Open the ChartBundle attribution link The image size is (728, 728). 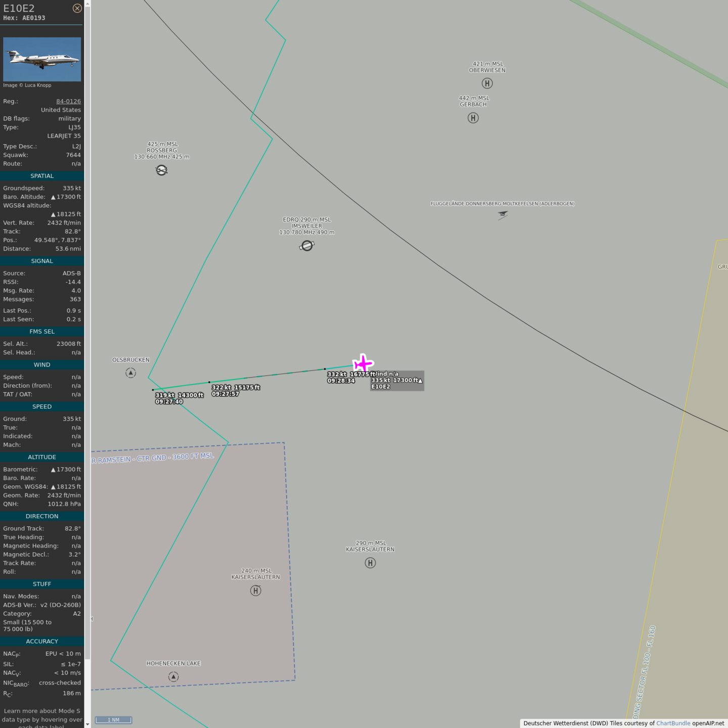pyautogui.click(x=673, y=723)
